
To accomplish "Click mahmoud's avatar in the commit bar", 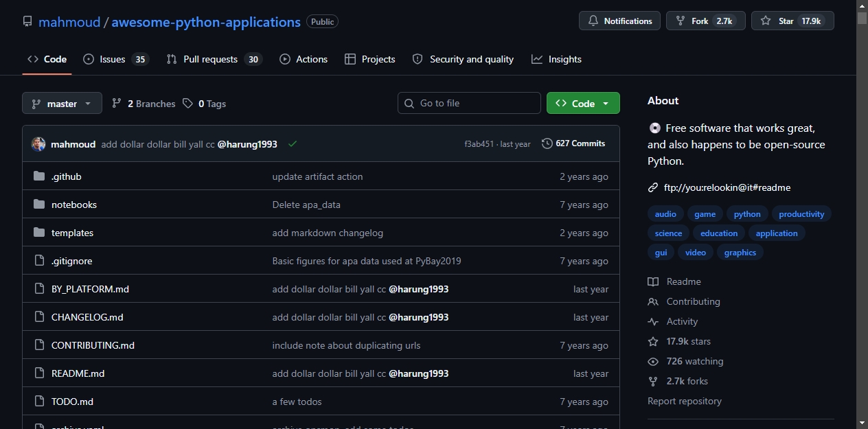I will coord(38,144).
